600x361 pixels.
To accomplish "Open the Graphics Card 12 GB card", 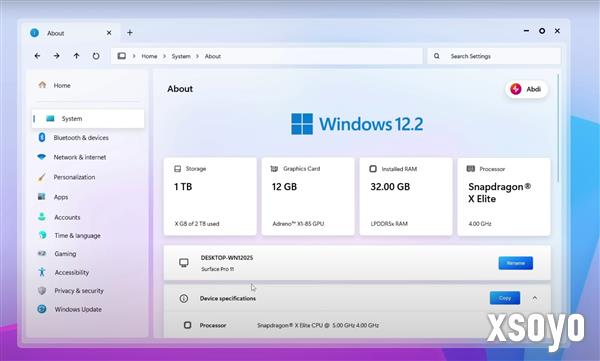I will (308, 196).
